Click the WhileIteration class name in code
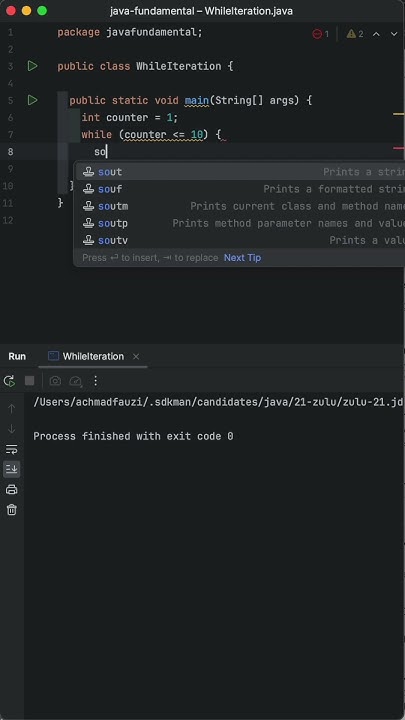The image size is (405, 720). click(179, 66)
